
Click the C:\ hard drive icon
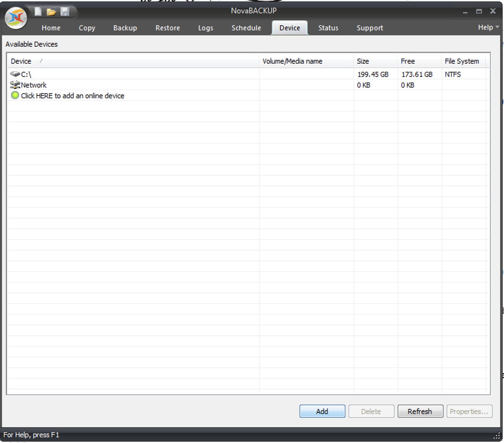coord(15,74)
